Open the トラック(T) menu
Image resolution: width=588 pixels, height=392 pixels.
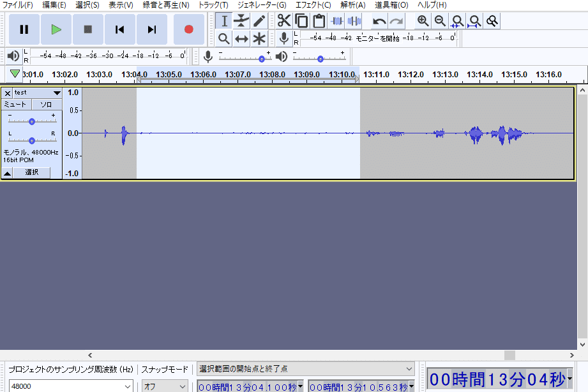[213, 5]
